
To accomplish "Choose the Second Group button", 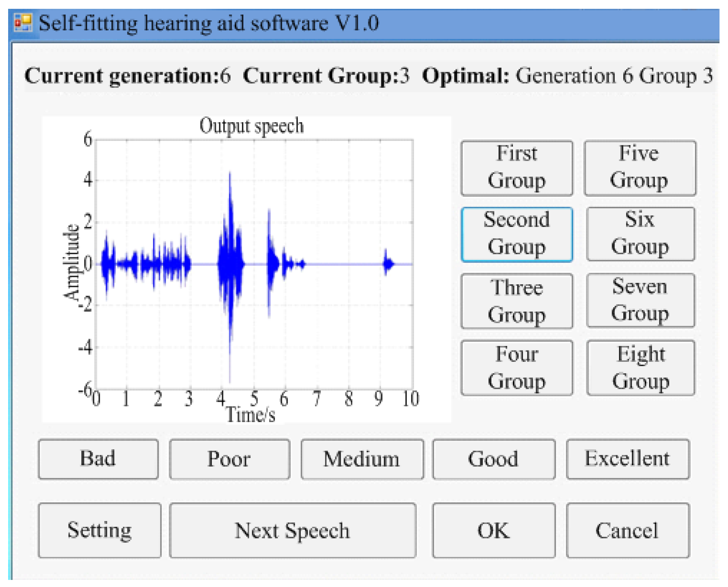I will coord(516,234).
